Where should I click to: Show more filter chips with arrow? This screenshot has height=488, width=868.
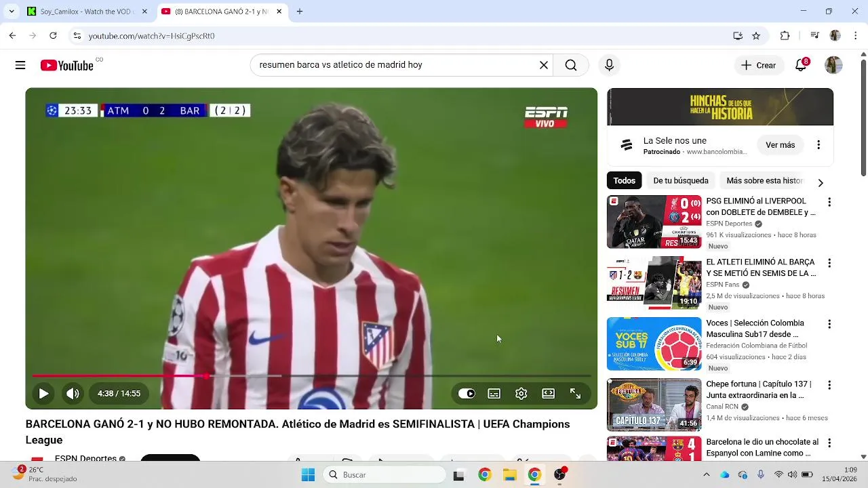pyautogui.click(x=821, y=182)
